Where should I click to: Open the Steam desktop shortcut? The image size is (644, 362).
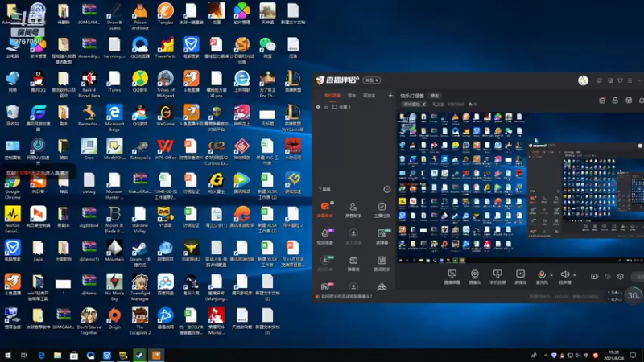(x=139, y=253)
